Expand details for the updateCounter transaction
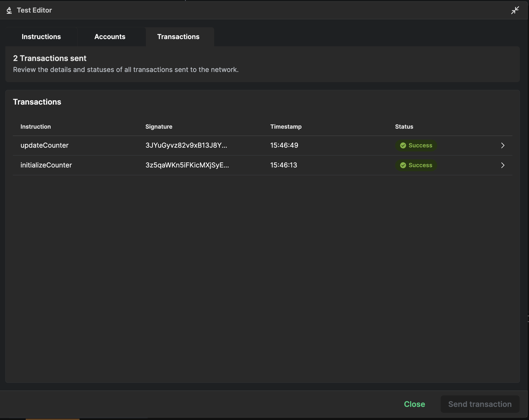Viewport: 529px width, 420px height. [x=503, y=145]
